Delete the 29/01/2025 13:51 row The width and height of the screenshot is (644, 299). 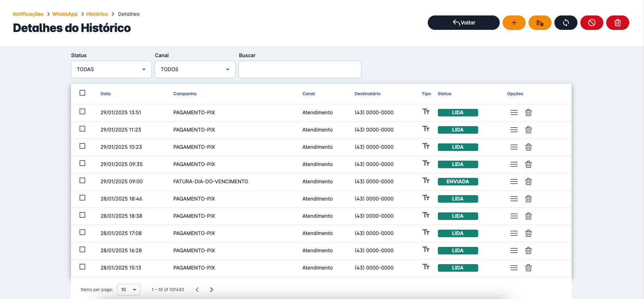tap(528, 112)
